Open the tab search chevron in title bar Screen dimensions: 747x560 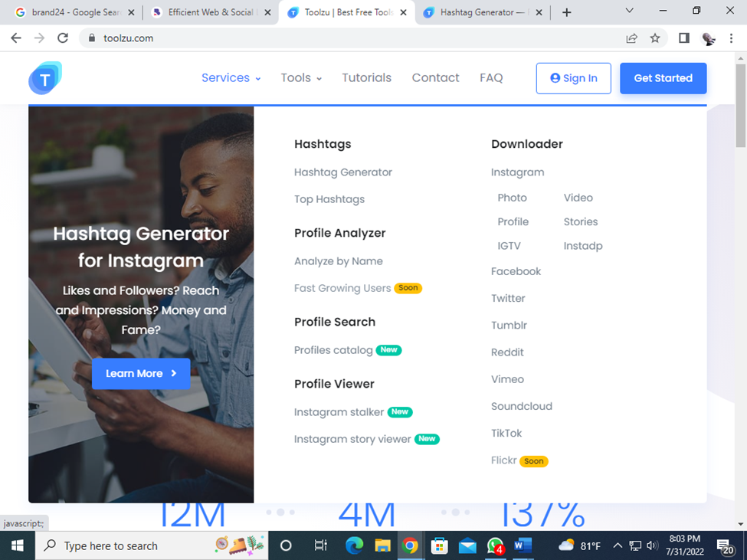point(629,11)
